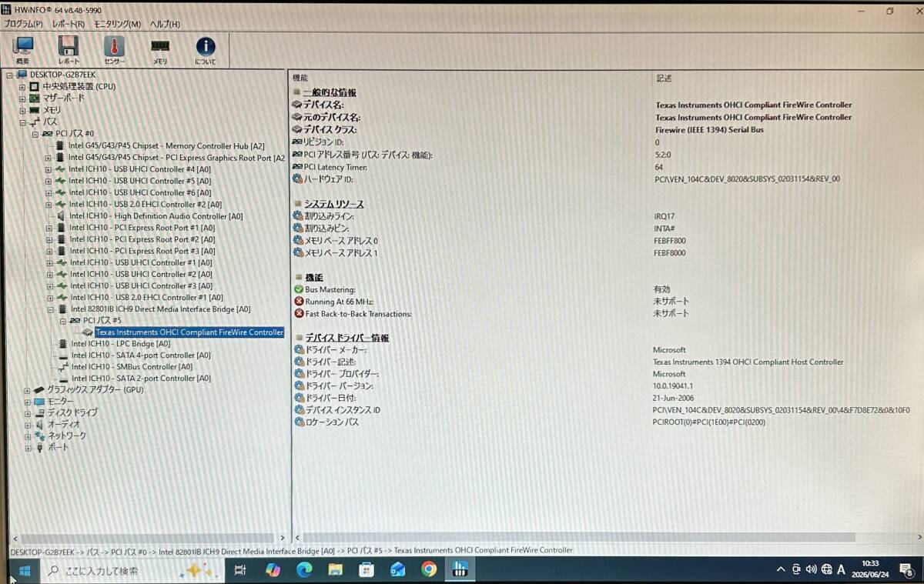924x584 pixels.
Task: Expand the ネットワーク tree node
Action: click(28, 436)
